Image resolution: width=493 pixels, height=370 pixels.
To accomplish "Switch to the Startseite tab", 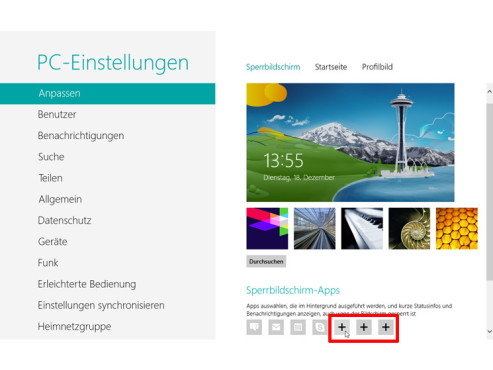I will coord(331,67).
